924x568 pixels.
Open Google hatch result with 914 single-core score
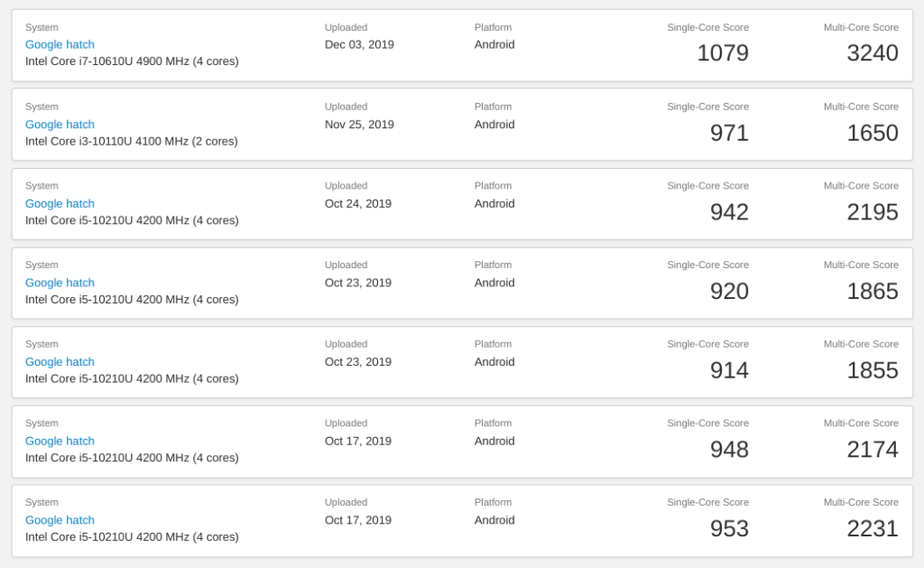pyautogui.click(x=60, y=361)
